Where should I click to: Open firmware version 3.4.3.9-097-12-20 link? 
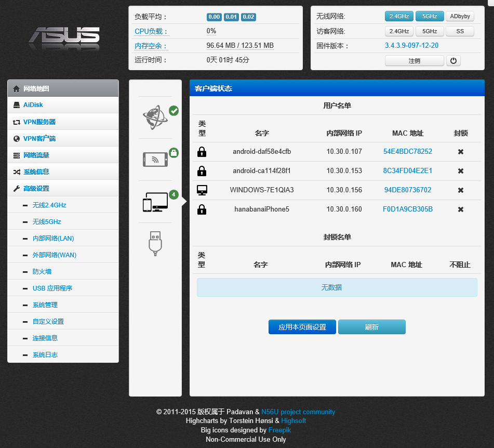click(411, 45)
